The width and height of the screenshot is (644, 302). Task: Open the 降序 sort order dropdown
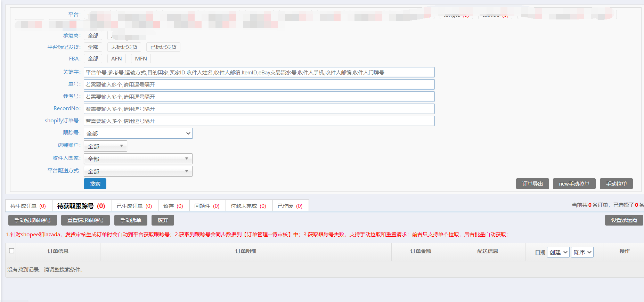(582, 252)
